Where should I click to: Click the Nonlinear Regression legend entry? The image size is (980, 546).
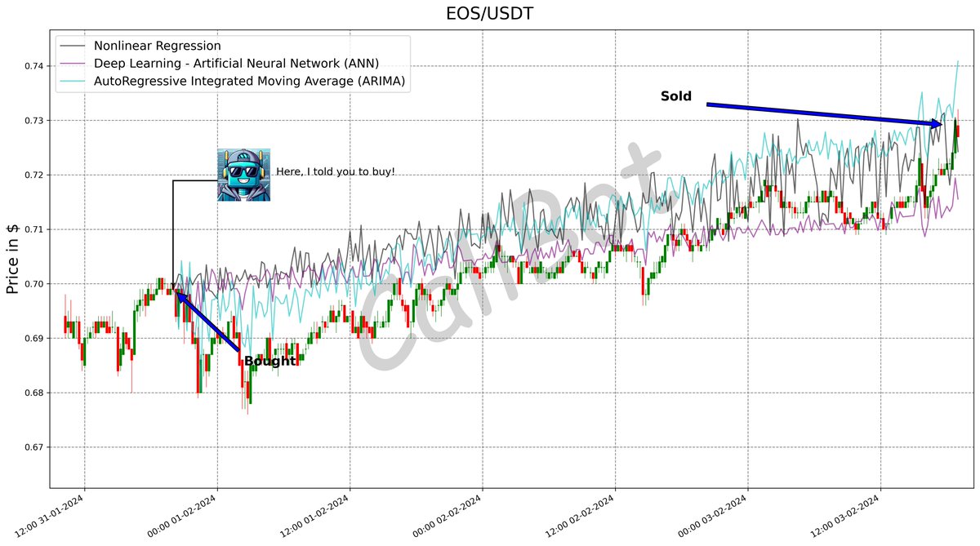140,47
